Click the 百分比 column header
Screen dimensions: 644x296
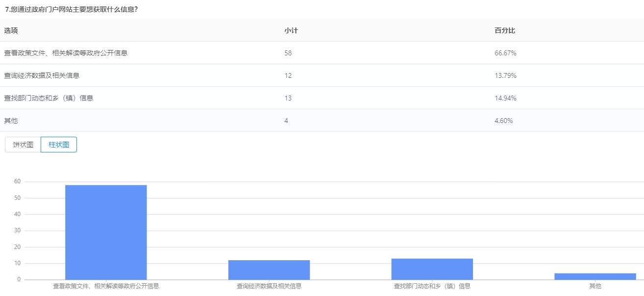coord(505,30)
